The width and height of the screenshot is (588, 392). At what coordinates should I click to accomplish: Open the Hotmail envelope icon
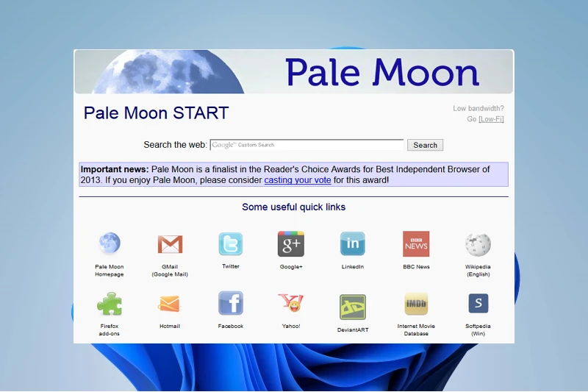point(170,304)
